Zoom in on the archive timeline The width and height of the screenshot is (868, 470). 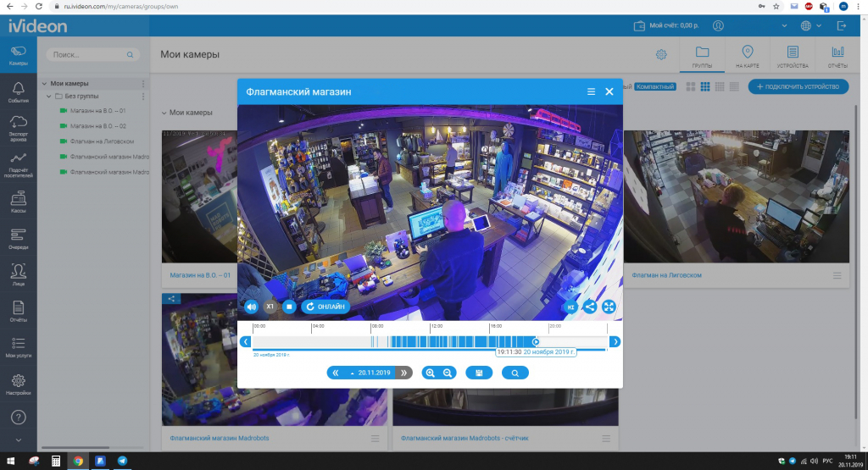click(x=430, y=373)
